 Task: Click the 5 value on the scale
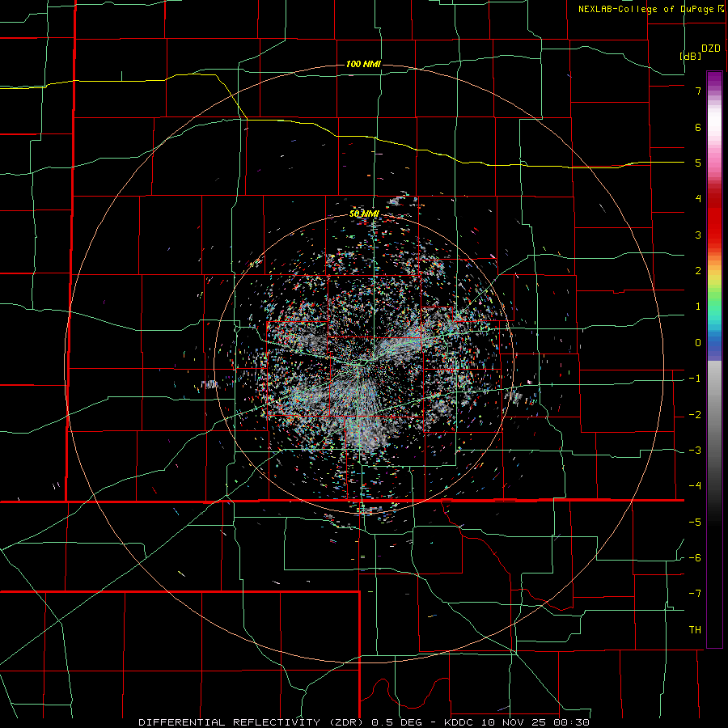pos(698,163)
